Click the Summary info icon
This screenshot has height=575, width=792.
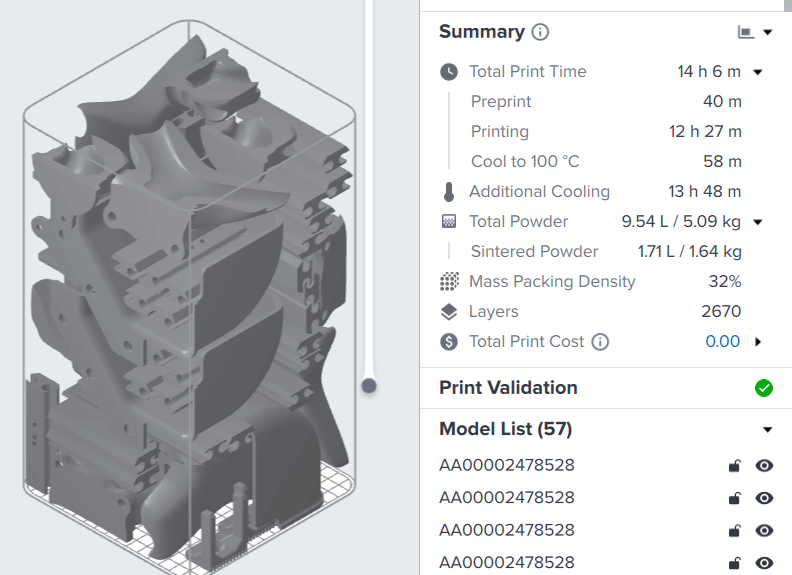pos(540,32)
